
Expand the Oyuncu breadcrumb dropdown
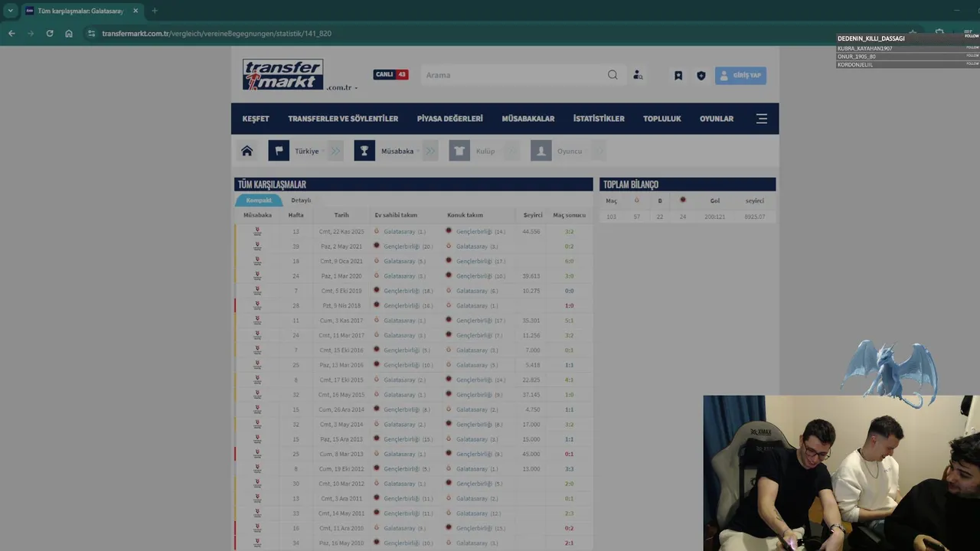point(586,152)
